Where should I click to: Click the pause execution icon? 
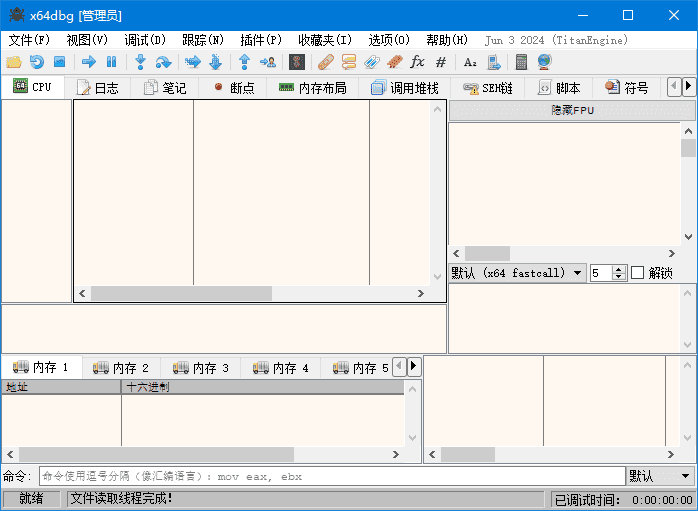(x=112, y=62)
